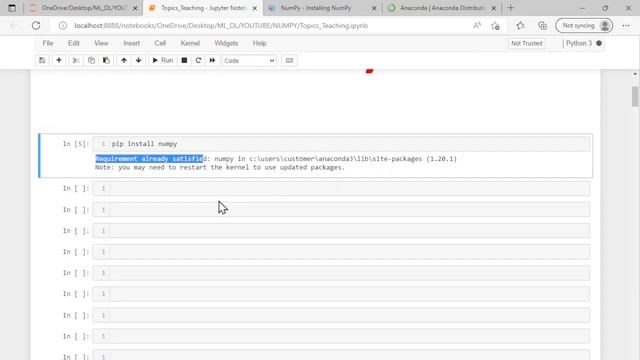Insert cell below with the plus icon
Image resolution: width=640 pixels, height=360 pixels.
(x=59, y=60)
